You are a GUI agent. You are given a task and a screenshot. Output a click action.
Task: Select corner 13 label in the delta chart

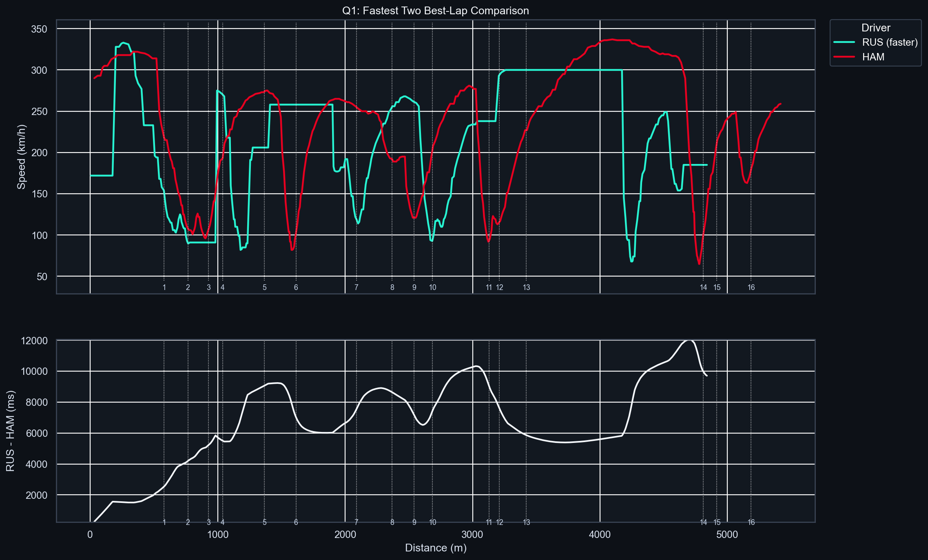527,522
